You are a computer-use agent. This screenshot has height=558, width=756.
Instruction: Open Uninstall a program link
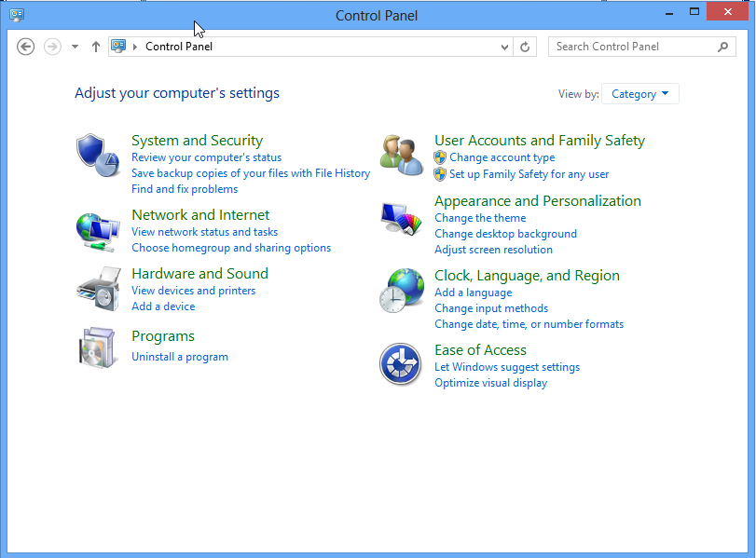[x=180, y=356]
